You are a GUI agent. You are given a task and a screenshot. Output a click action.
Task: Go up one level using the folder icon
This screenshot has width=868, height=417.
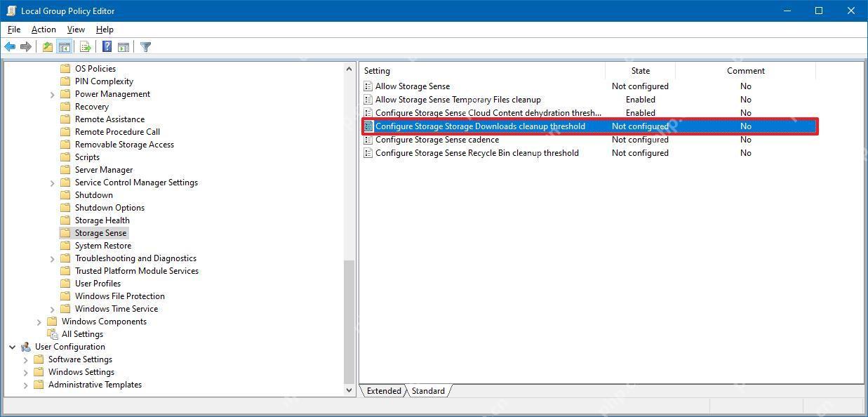(x=47, y=47)
